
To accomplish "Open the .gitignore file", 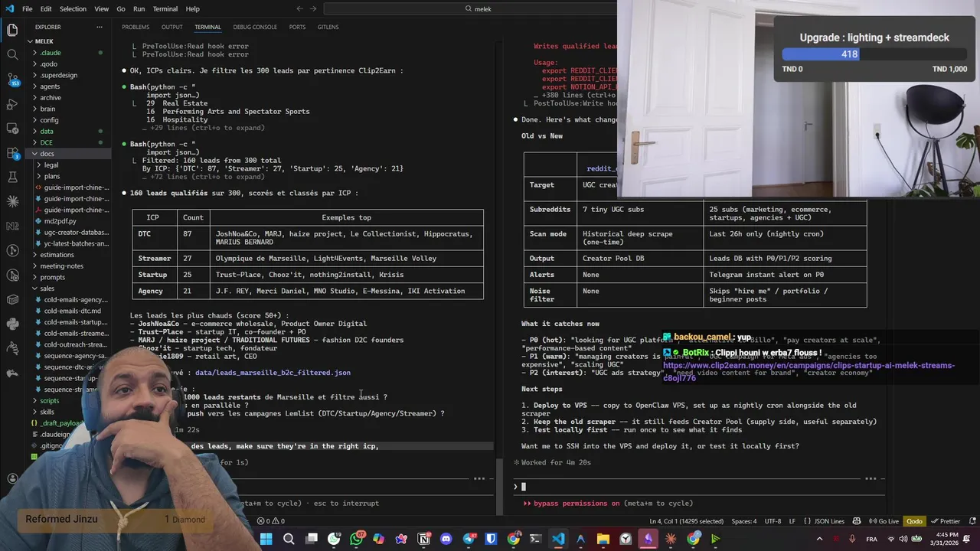I will point(52,445).
